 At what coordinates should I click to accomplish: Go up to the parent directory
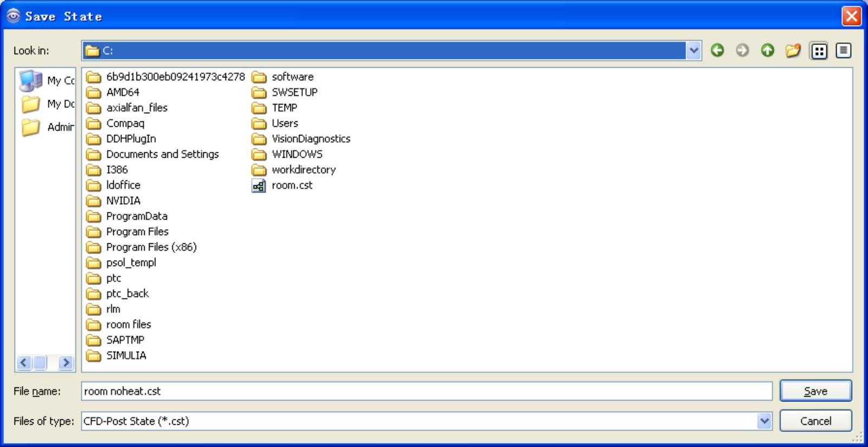767,50
